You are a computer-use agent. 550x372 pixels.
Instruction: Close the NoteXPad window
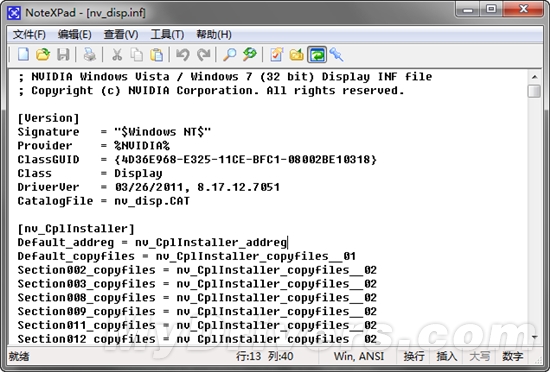click(x=523, y=9)
